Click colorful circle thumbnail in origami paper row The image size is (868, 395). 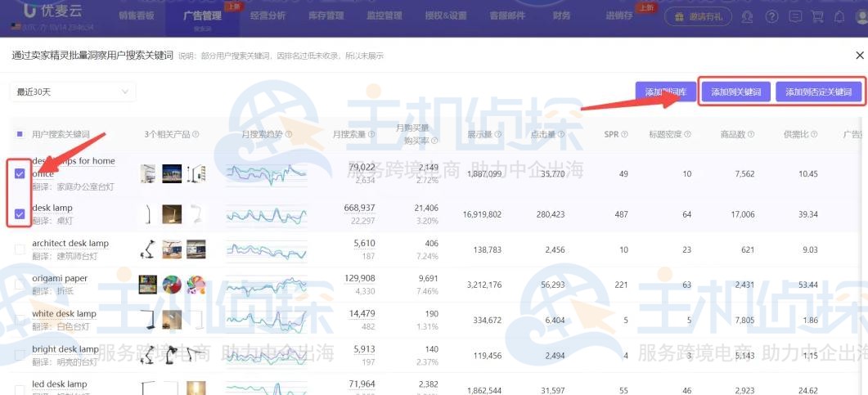172,285
